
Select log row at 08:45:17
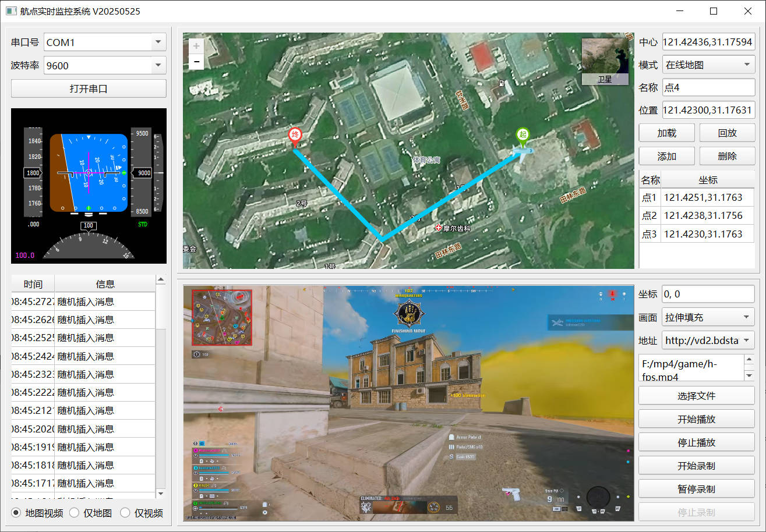coord(83,483)
